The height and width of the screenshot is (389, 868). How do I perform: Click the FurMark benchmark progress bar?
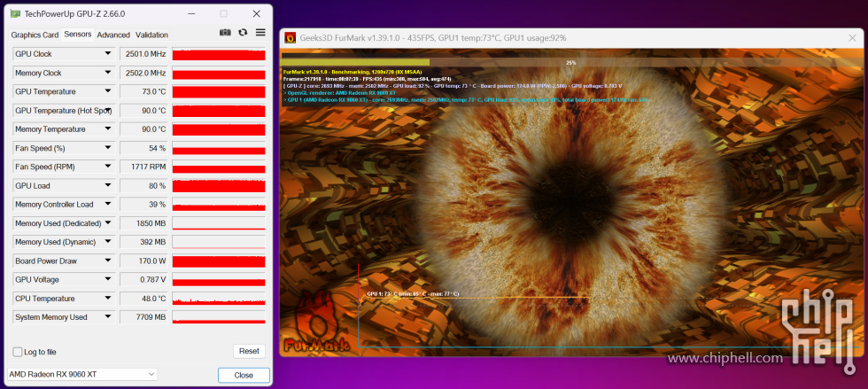point(570,63)
